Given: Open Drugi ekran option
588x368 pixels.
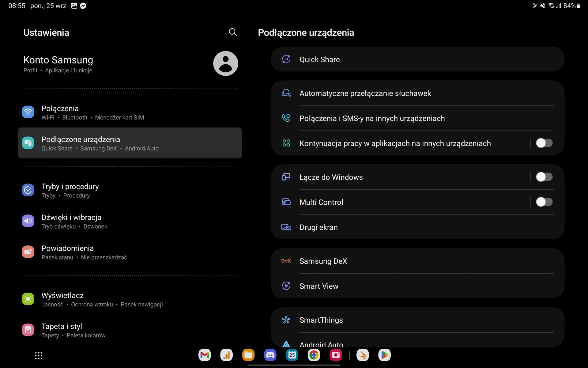Looking at the screenshot, I should coord(418,227).
